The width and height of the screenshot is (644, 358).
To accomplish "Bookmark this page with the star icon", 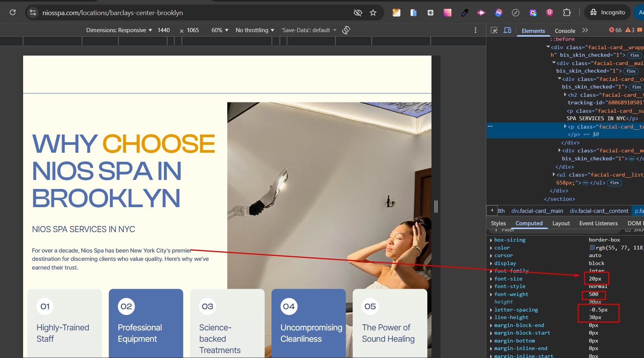I will (373, 12).
